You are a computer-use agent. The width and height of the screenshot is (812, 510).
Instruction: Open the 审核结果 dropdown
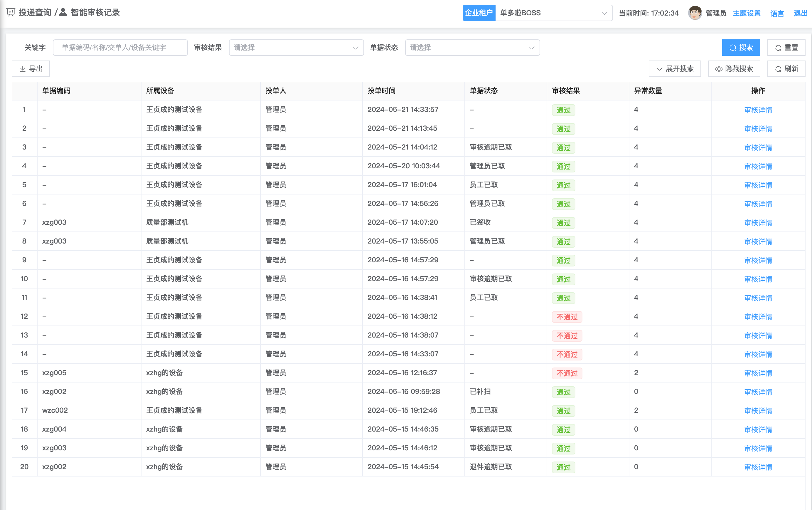[x=296, y=48]
